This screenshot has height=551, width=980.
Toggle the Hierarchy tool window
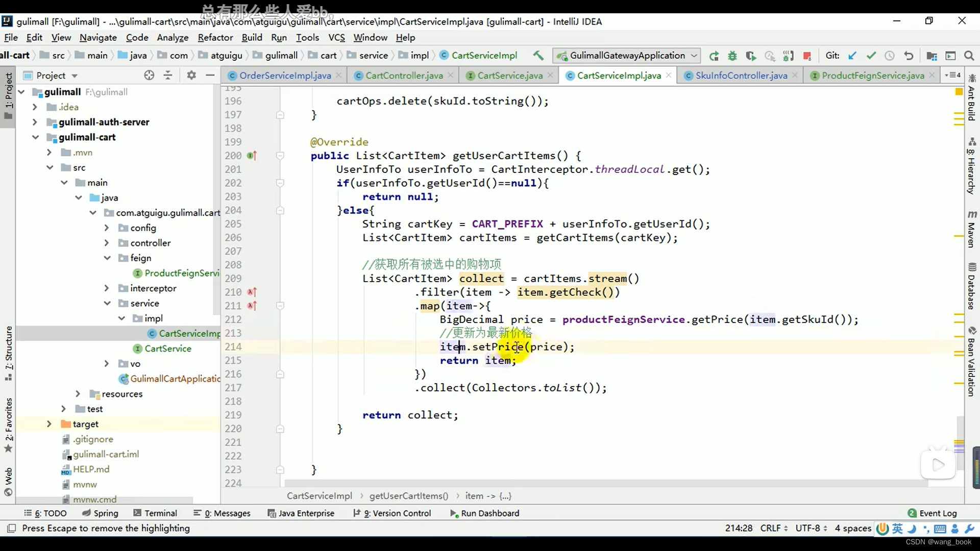click(x=972, y=165)
